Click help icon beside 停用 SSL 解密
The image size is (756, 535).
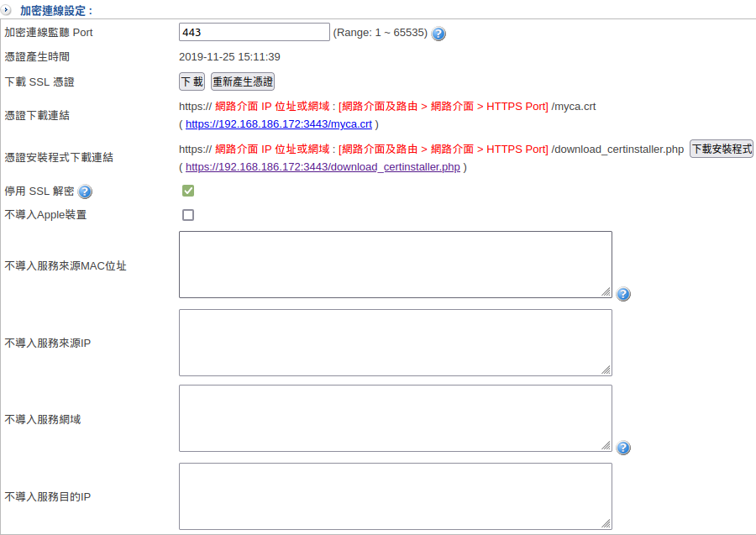(85, 191)
